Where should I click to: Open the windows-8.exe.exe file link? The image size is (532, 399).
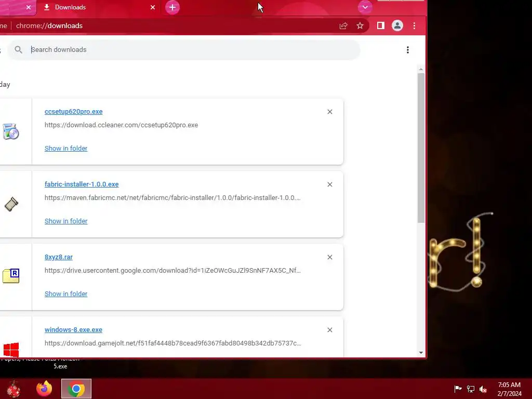pos(73,330)
